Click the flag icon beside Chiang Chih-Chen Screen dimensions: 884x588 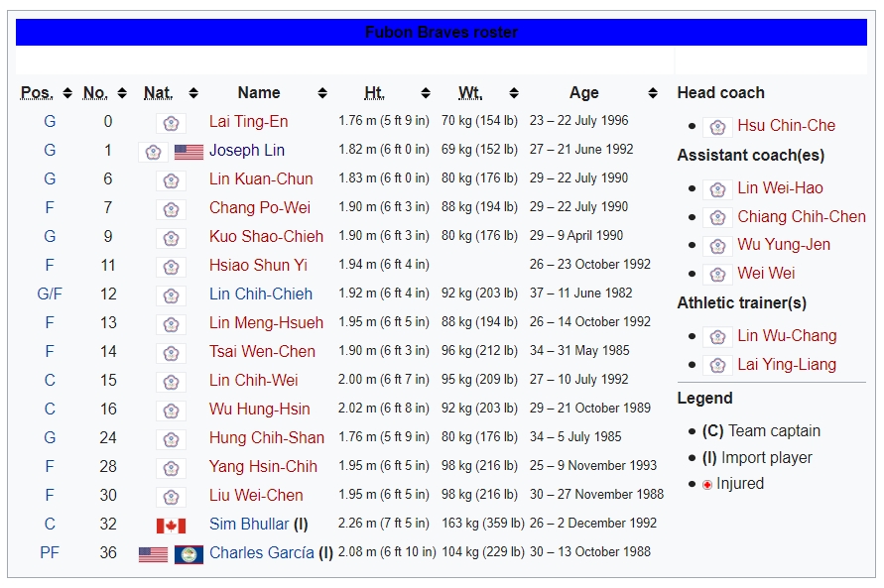[717, 217]
